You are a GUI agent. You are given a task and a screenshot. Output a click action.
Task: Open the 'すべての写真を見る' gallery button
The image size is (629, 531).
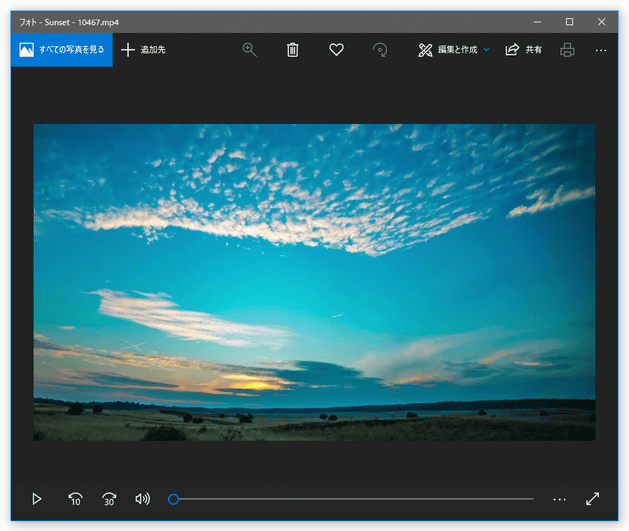[62, 50]
